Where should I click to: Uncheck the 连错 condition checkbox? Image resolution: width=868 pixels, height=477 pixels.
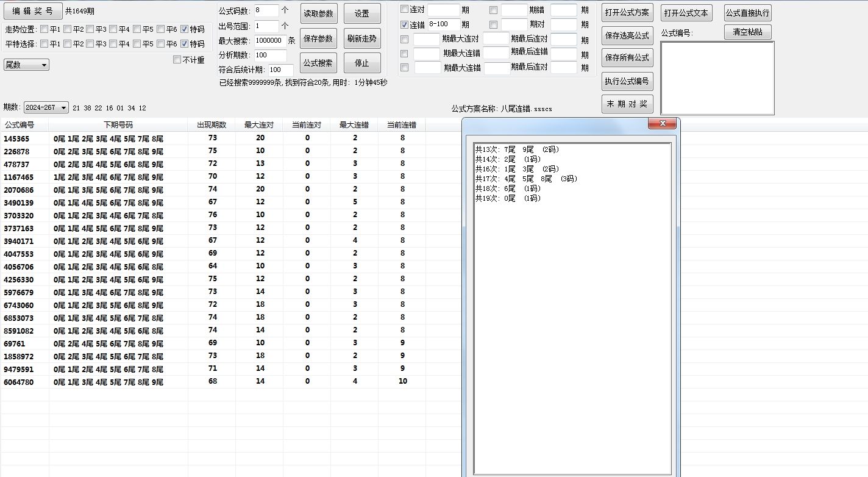coord(404,23)
